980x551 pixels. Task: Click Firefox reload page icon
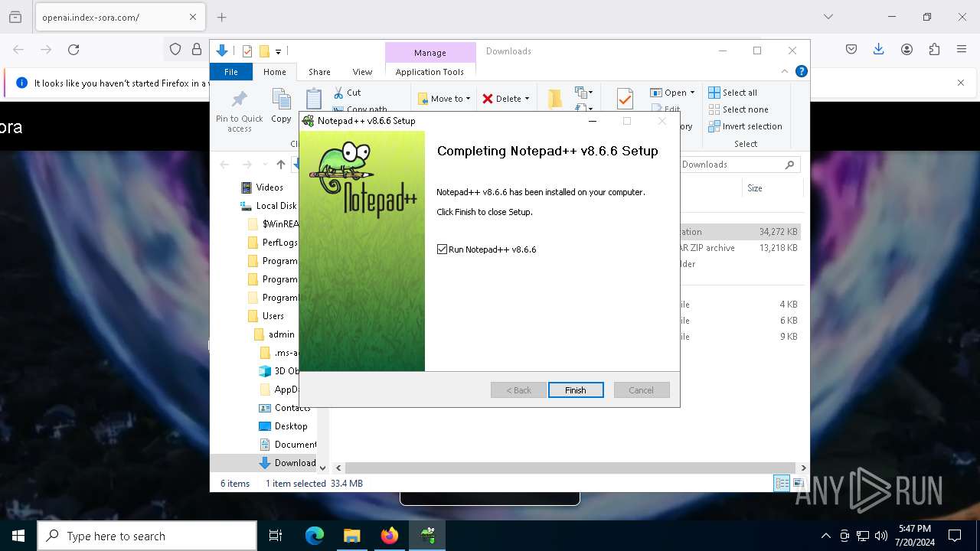[x=73, y=50]
